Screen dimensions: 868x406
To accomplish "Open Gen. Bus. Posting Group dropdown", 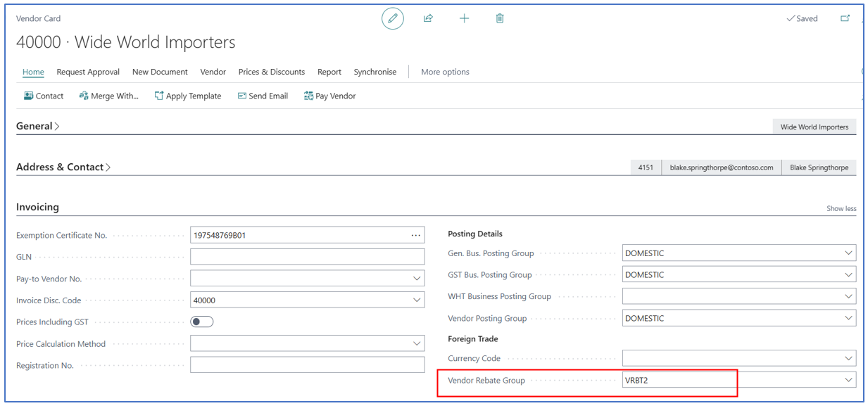I will pos(848,253).
